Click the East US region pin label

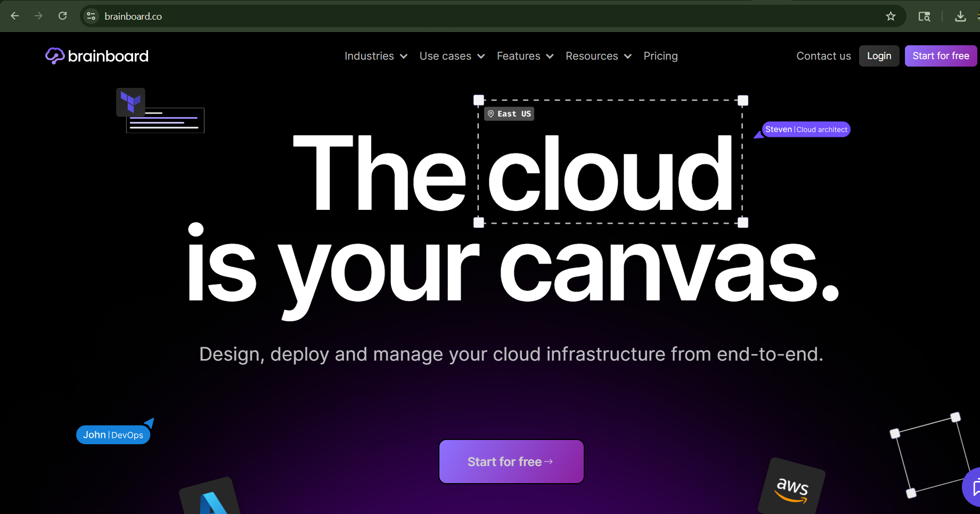click(x=509, y=113)
